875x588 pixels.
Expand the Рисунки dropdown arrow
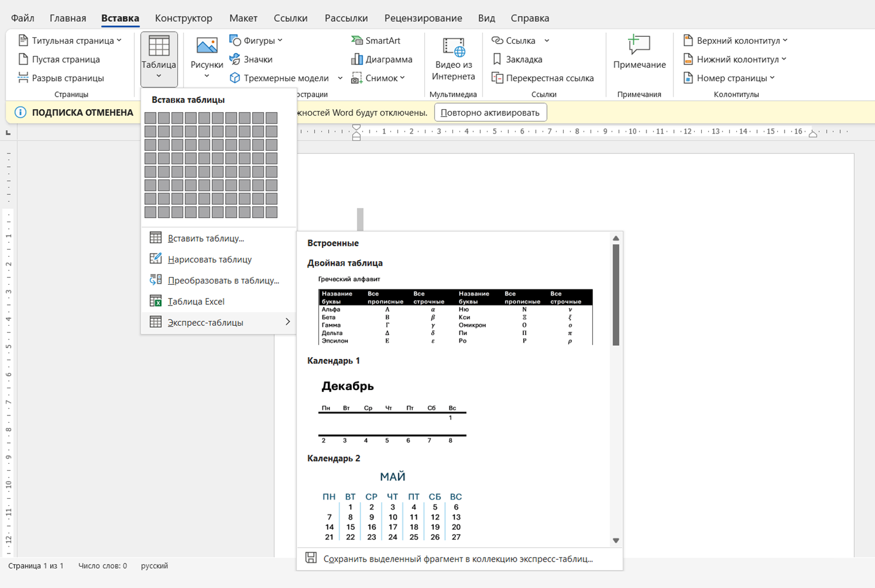(207, 76)
